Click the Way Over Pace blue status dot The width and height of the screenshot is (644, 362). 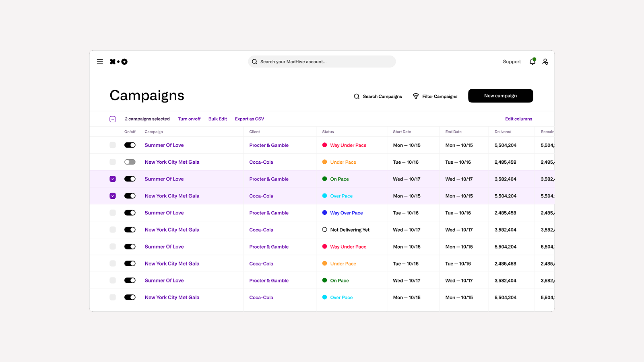(x=324, y=213)
